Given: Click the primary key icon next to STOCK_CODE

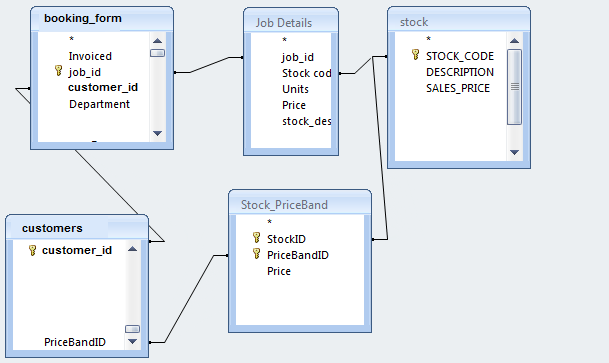Looking at the screenshot, I should 415,55.
